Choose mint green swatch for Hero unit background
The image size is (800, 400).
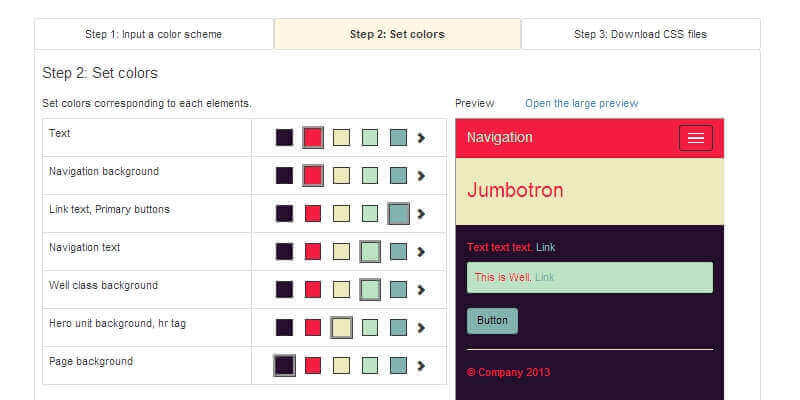(370, 327)
